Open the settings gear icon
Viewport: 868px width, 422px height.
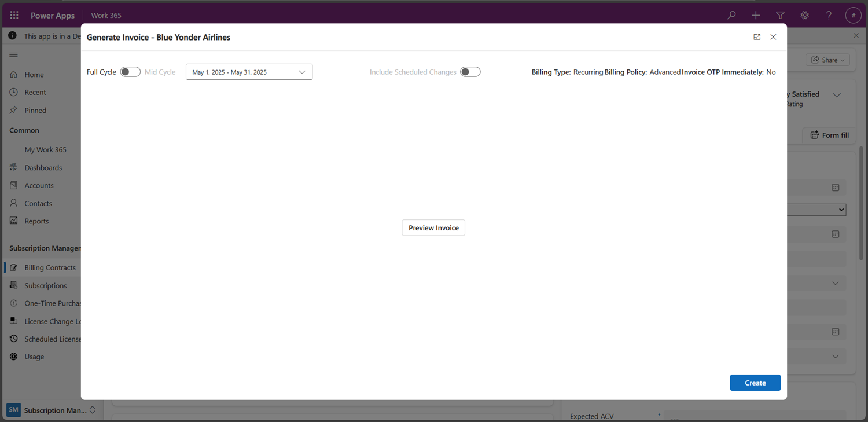tap(804, 16)
